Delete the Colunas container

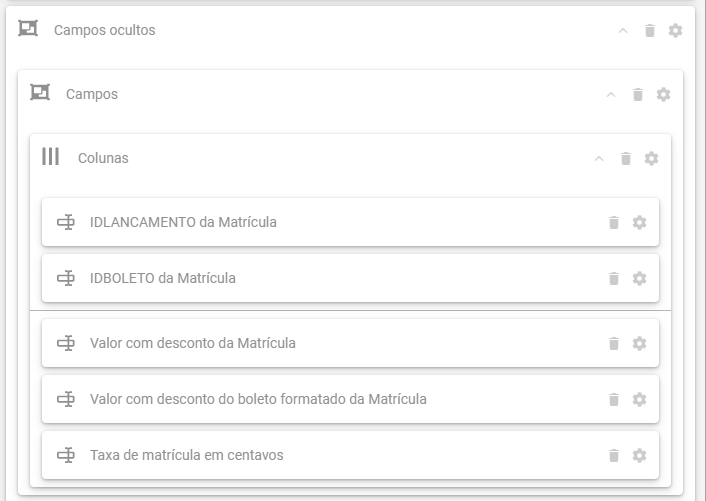(x=626, y=158)
